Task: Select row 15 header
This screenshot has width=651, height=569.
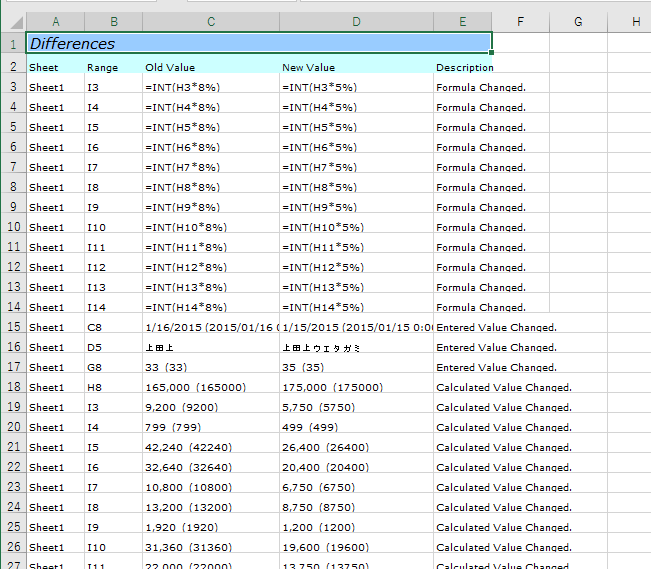Action: (x=12, y=327)
